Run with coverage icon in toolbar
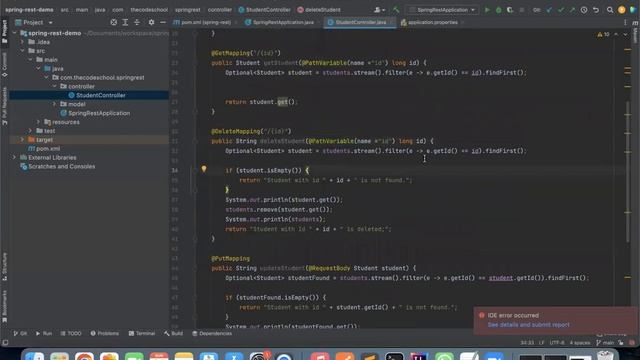Image resolution: width=640 pixels, height=360 pixels. click(x=510, y=10)
